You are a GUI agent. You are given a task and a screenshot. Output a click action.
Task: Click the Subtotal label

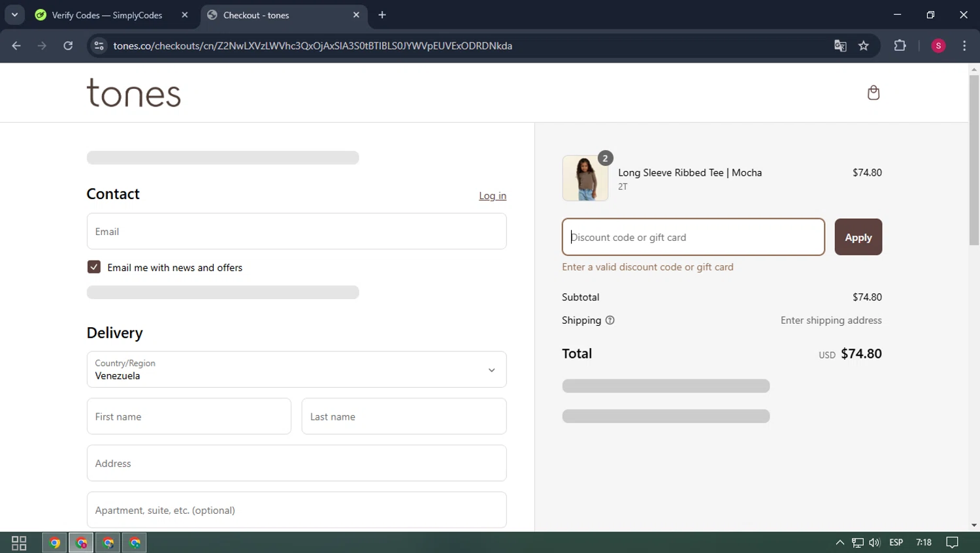(x=580, y=297)
